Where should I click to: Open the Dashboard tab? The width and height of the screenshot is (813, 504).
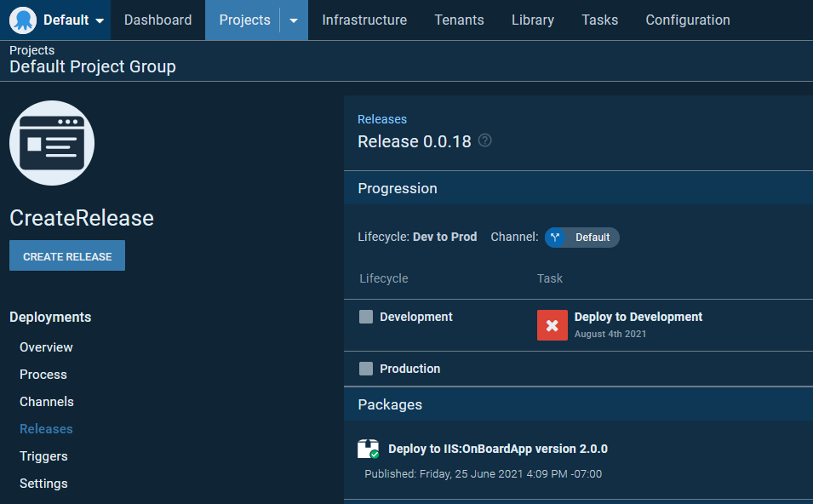point(157,20)
